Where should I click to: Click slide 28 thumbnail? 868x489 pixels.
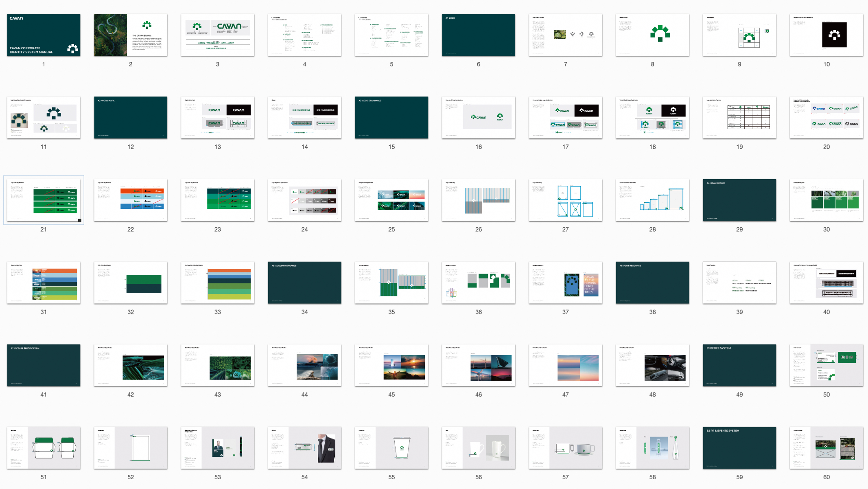coord(653,200)
